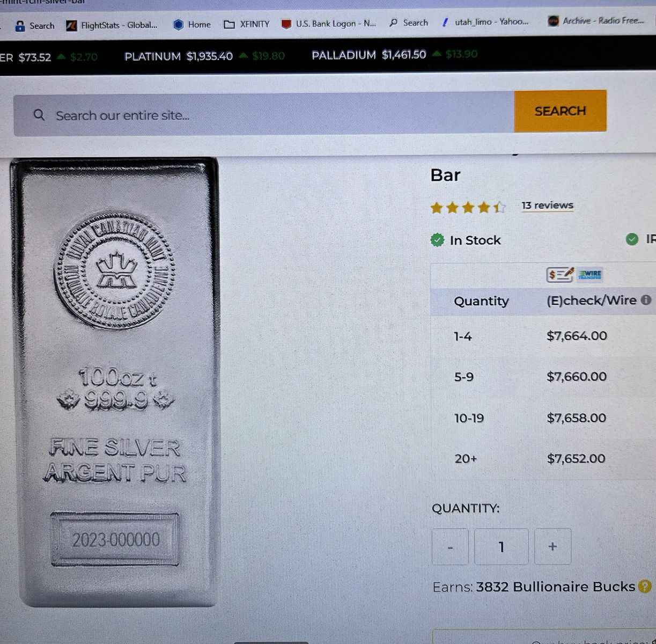
Task: Click the (E)check/Wire info icon
Action: (x=646, y=300)
